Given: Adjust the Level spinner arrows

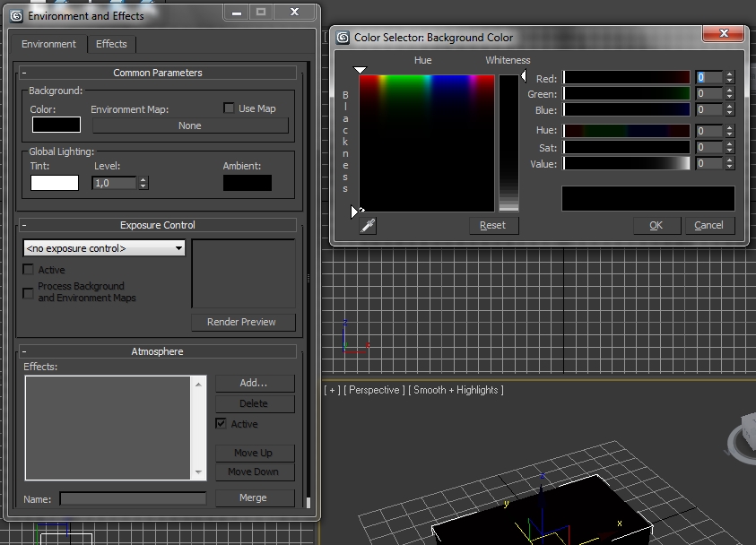Looking at the screenshot, I should (x=143, y=183).
